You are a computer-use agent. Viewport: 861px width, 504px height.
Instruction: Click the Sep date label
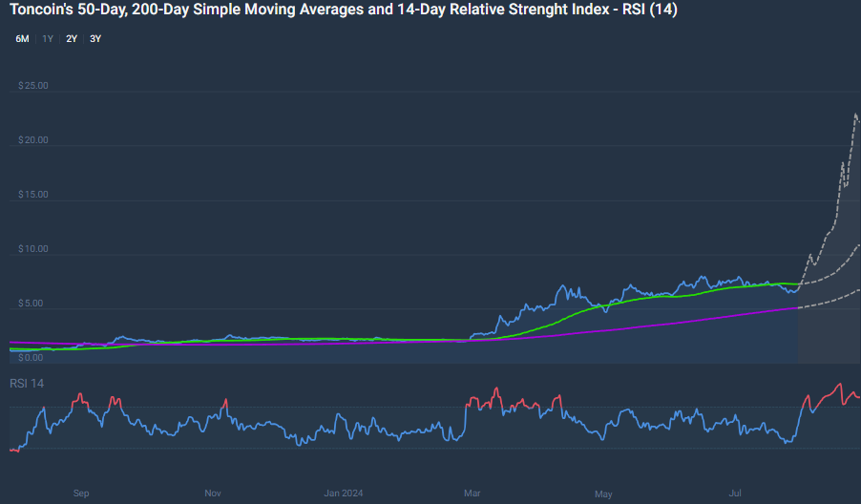pos(81,493)
